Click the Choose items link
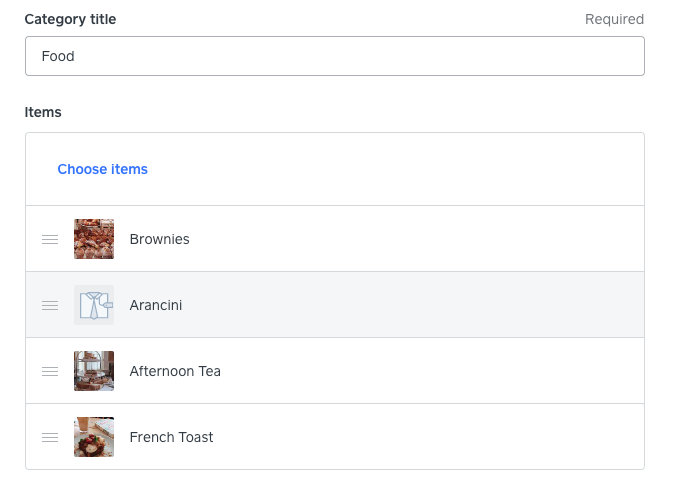This screenshot has width=681, height=482. point(102,169)
